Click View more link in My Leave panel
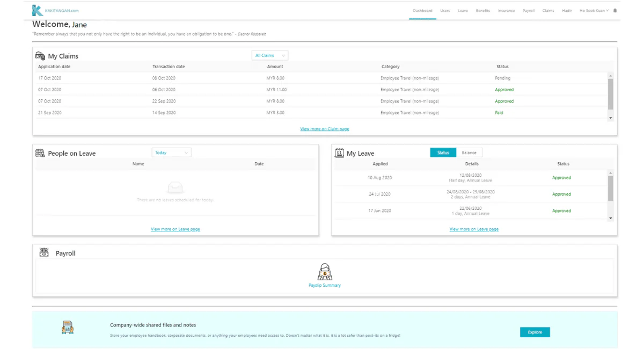The image size is (644, 349). pyautogui.click(x=474, y=229)
